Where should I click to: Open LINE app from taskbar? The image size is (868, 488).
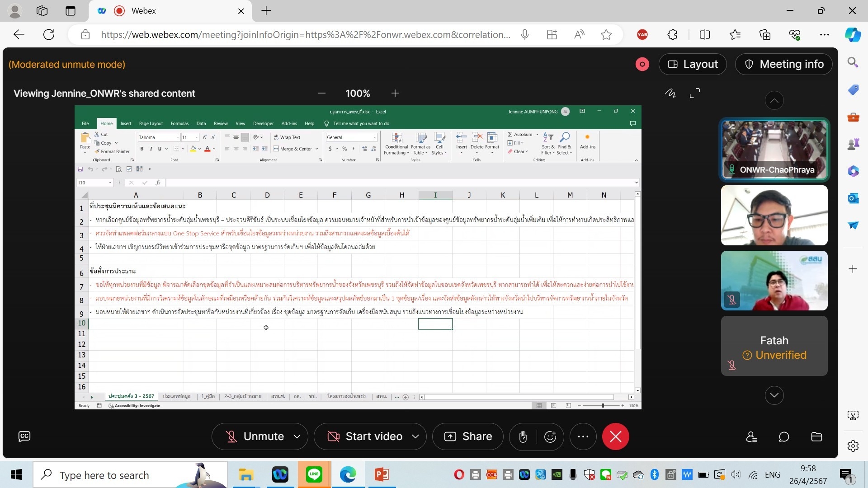click(x=314, y=474)
